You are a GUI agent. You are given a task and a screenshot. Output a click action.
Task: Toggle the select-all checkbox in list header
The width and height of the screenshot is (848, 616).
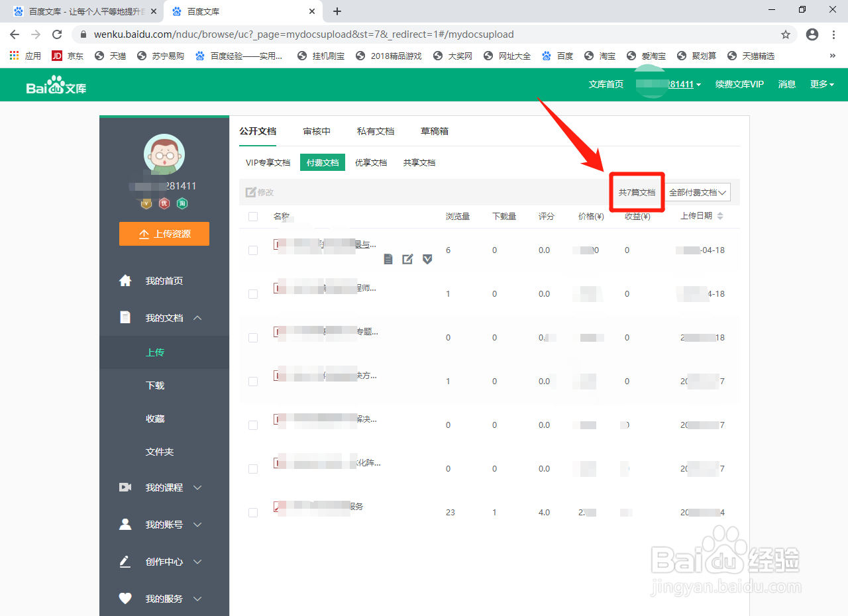252,216
